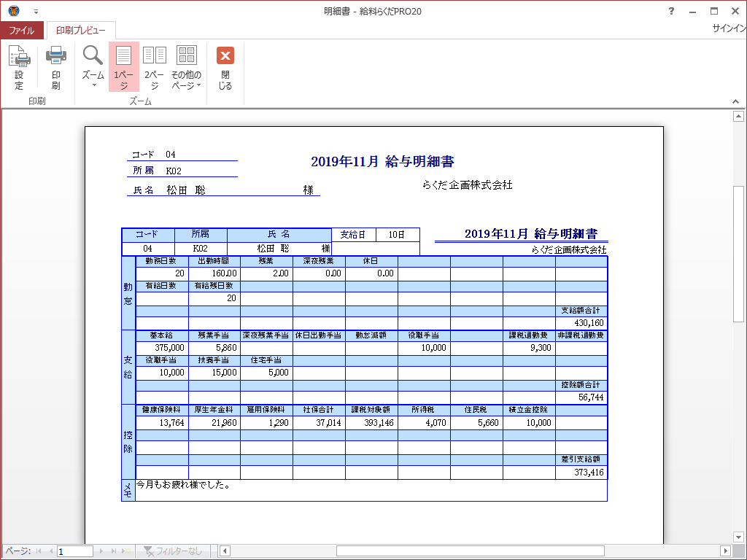The width and height of the screenshot is (747, 560).
Task: Go to first page navigation icon
Action: (39, 551)
